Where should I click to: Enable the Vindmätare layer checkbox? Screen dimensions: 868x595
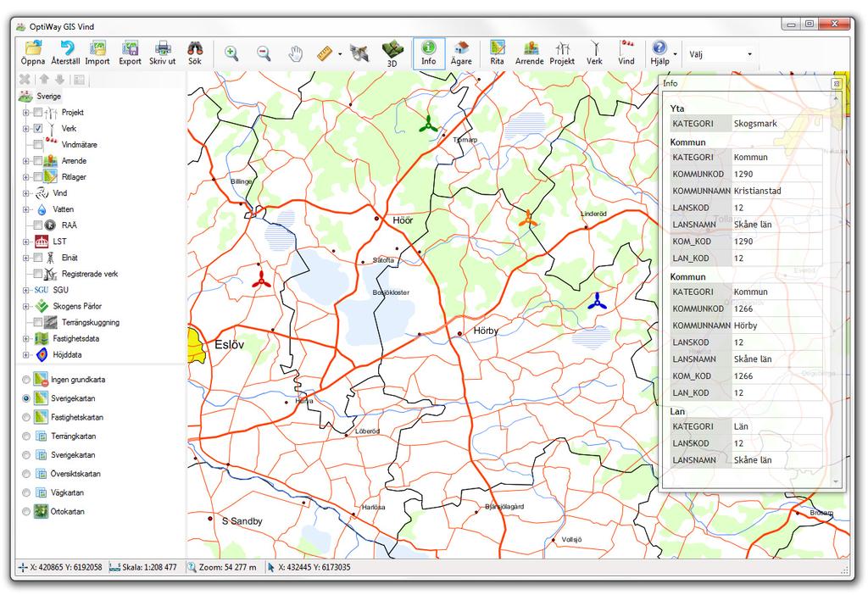(x=37, y=144)
